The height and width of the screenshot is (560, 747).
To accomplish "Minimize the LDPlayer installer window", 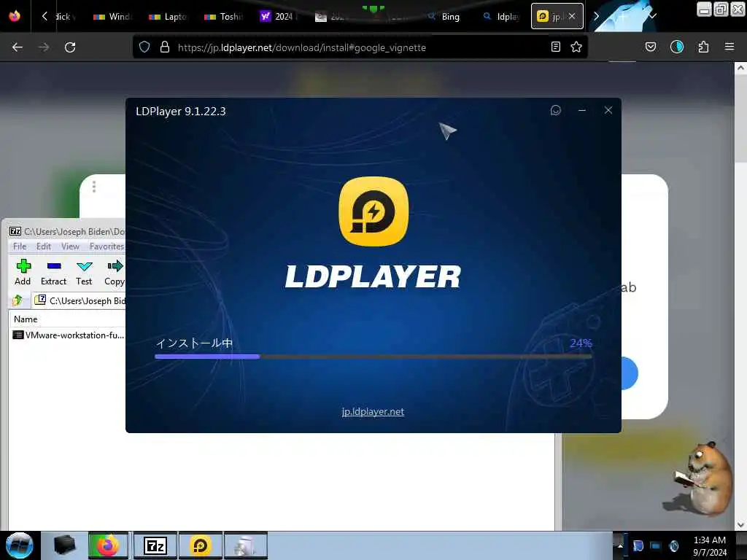I will [581, 111].
